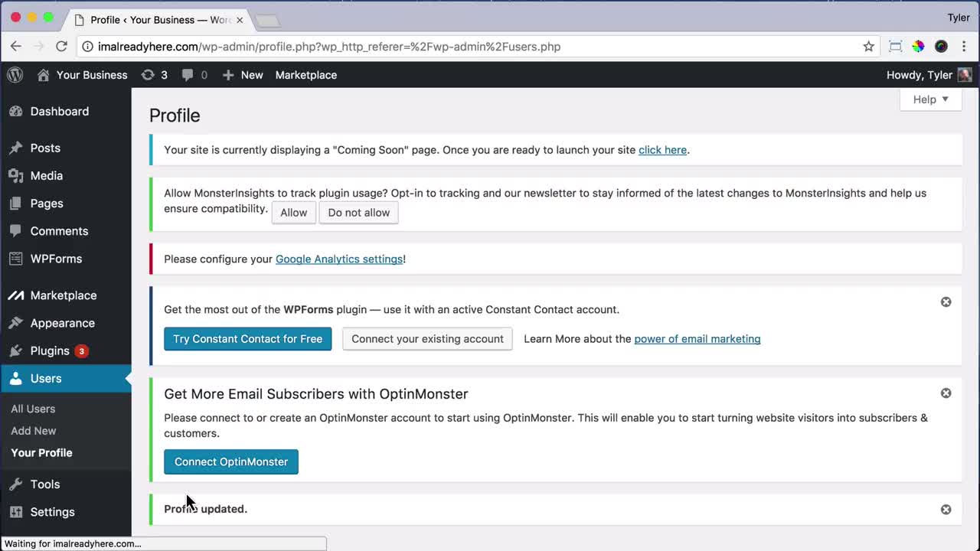Image resolution: width=980 pixels, height=551 pixels.
Task: Click Connect your existing account
Action: (427, 339)
